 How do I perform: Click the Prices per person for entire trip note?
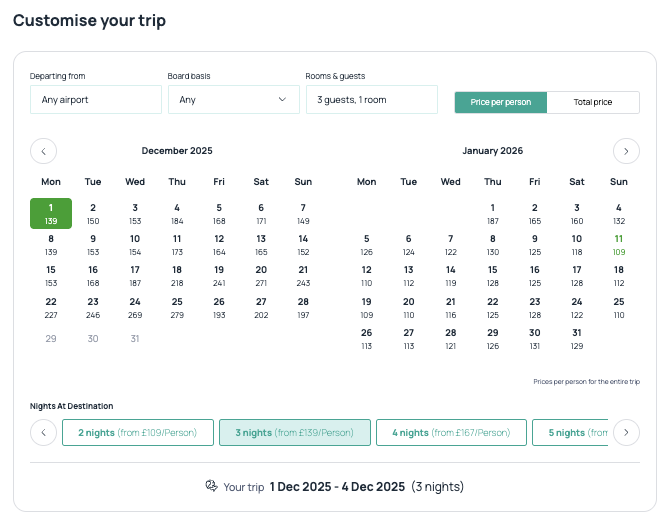[x=586, y=382]
